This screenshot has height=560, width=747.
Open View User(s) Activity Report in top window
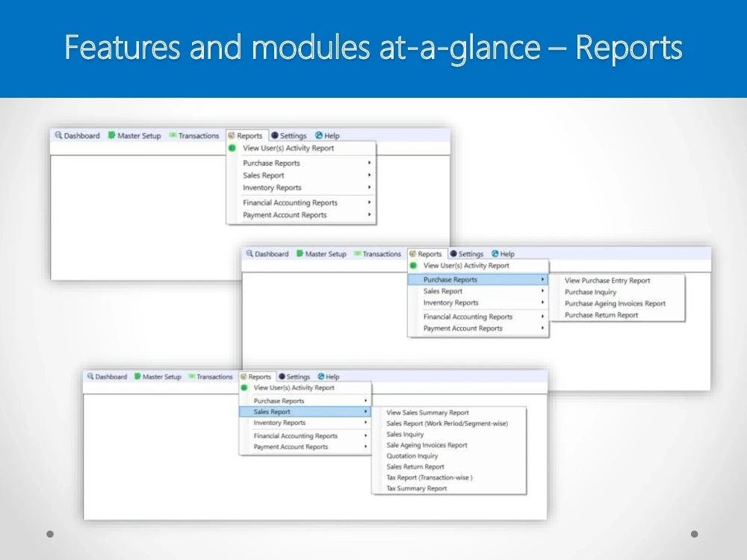[288, 148]
